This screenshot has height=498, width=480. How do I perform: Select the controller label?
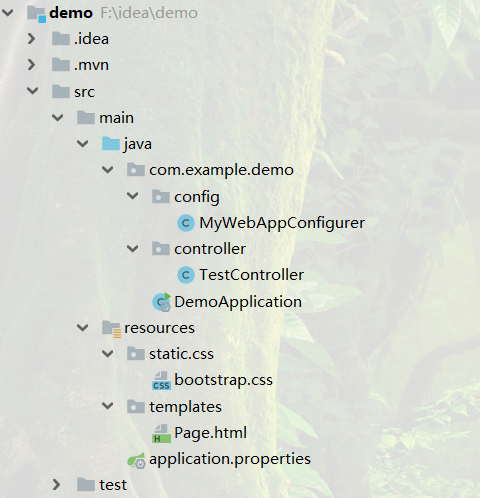pyautogui.click(x=210, y=249)
